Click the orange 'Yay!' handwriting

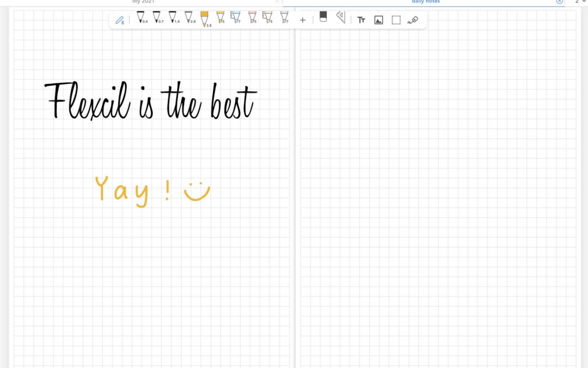(x=133, y=191)
